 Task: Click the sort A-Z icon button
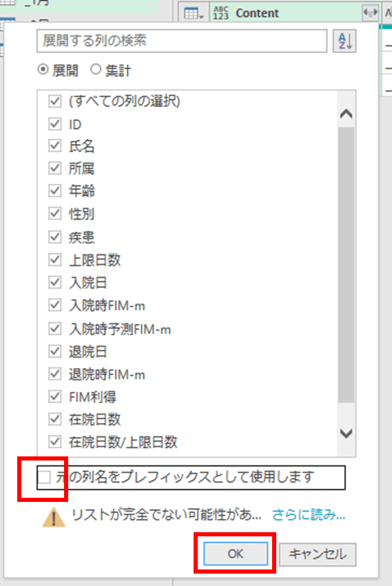(344, 41)
